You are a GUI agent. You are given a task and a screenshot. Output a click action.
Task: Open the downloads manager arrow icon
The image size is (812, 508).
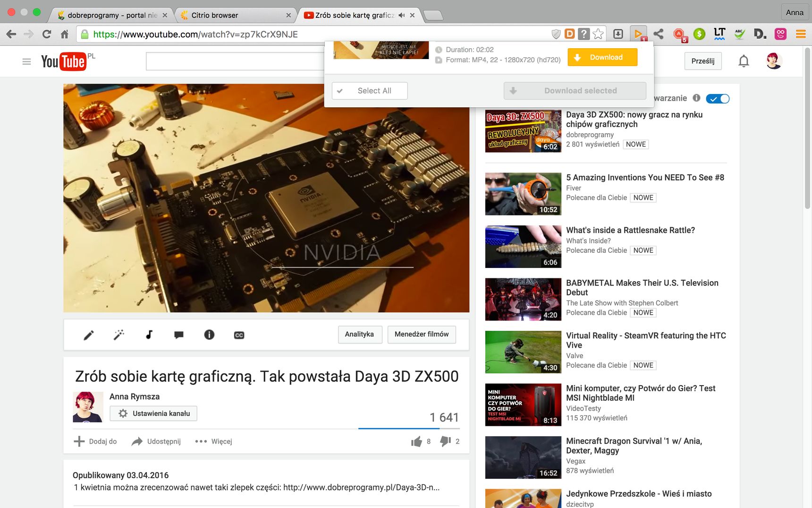[618, 34]
